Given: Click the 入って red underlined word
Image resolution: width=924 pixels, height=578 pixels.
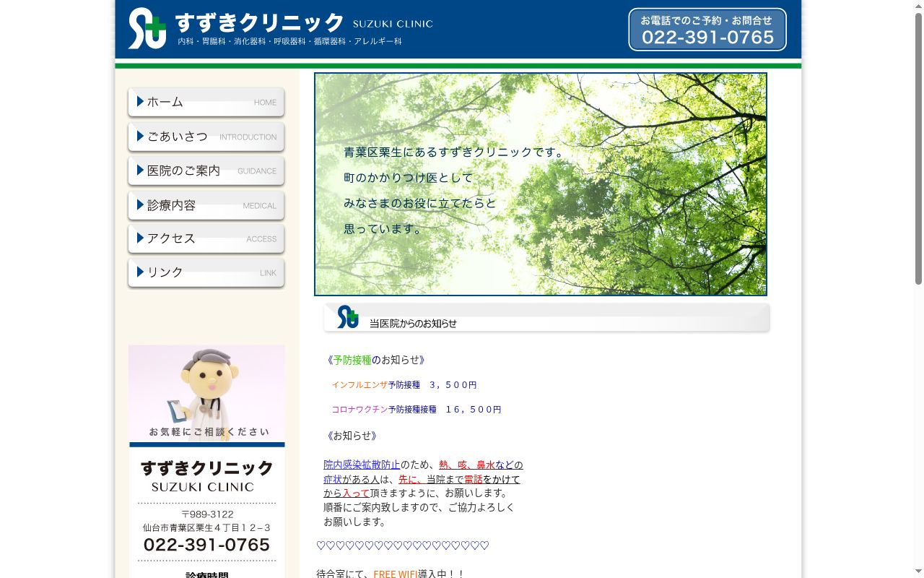Looking at the screenshot, I should coord(356,493).
